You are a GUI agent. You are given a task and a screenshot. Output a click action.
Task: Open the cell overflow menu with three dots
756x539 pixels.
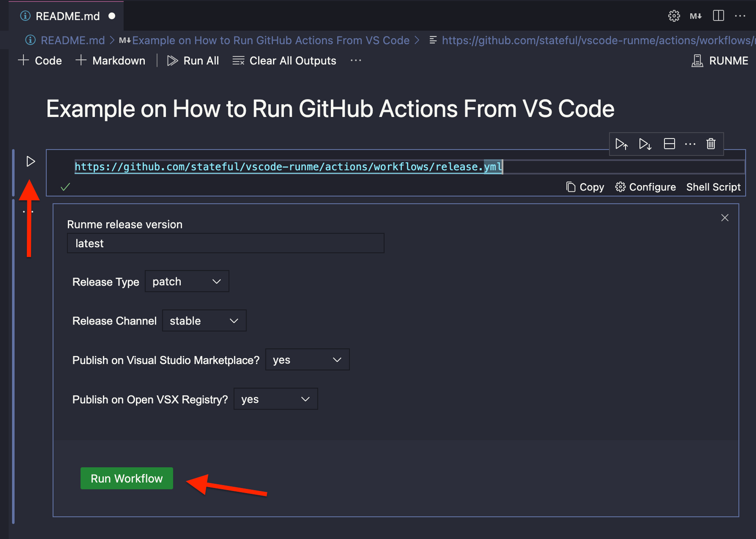click(x=690, y=144)
